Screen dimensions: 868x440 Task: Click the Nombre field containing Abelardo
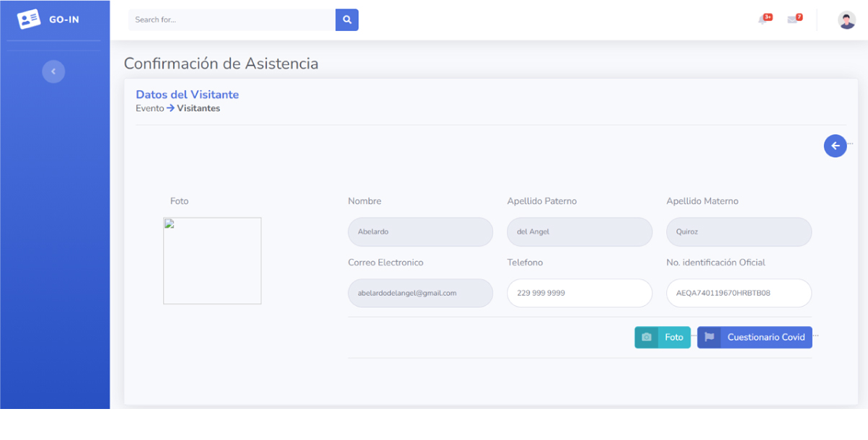(x=420, y=232)
